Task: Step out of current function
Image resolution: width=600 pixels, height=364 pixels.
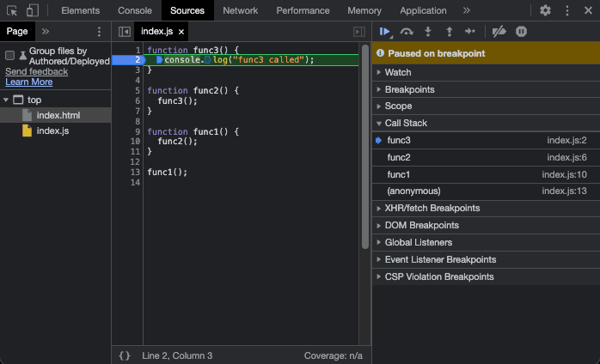Action: pos(450,32)
